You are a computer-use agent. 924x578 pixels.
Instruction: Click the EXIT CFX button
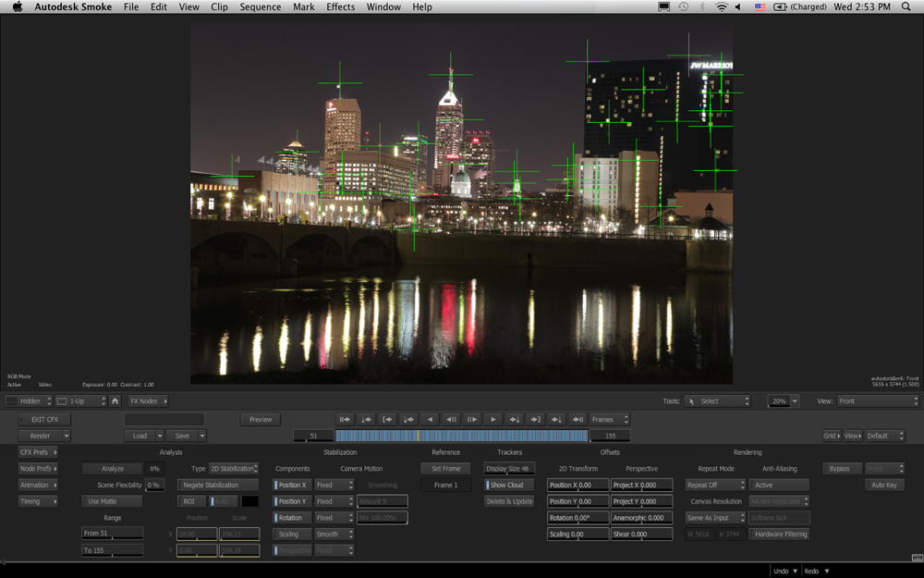(44, 419)
